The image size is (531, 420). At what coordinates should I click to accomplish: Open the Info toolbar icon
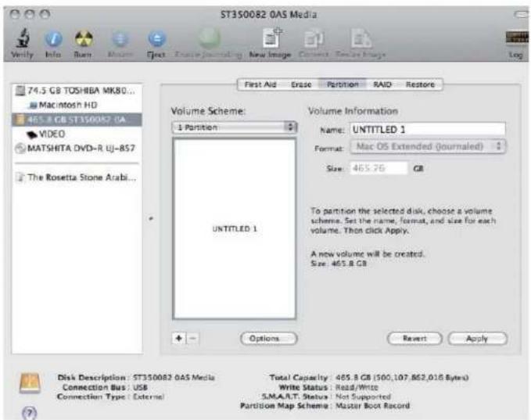click(x=53, y=39)
